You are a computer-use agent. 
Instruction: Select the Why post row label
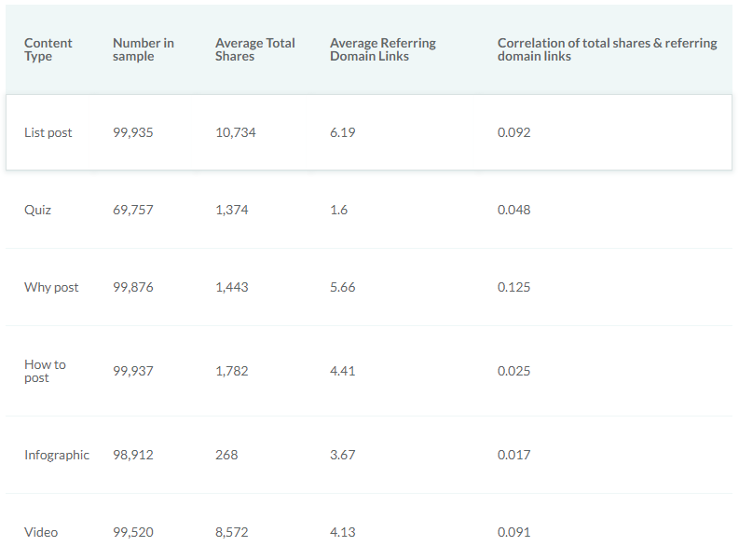coord(51,287)
